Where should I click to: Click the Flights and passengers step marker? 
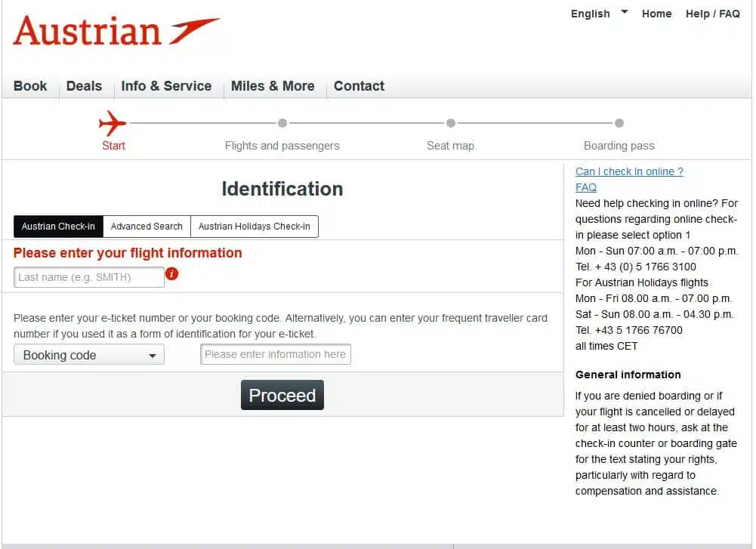coord(282,123)
